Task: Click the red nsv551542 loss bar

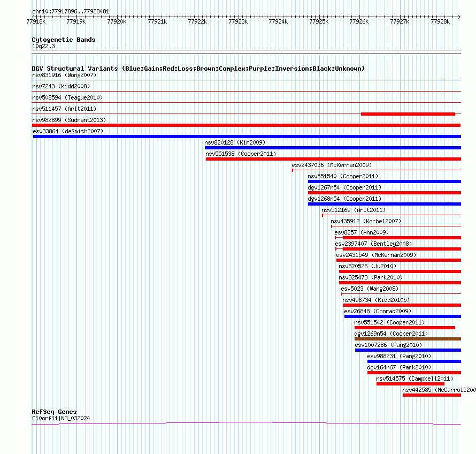Action: pyautogui.click(x=405, y=328)
